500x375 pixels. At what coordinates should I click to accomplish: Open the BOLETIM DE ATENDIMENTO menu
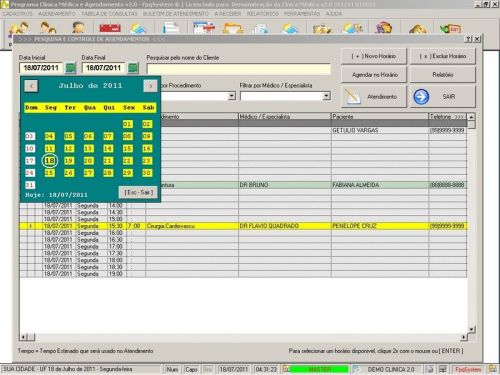(x=176, y=14)
